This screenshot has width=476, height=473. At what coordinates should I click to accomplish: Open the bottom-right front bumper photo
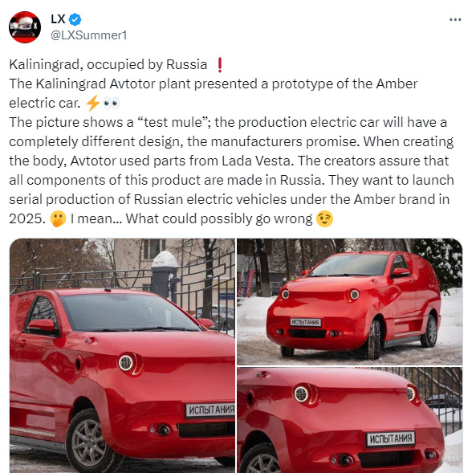pos(350,420)
